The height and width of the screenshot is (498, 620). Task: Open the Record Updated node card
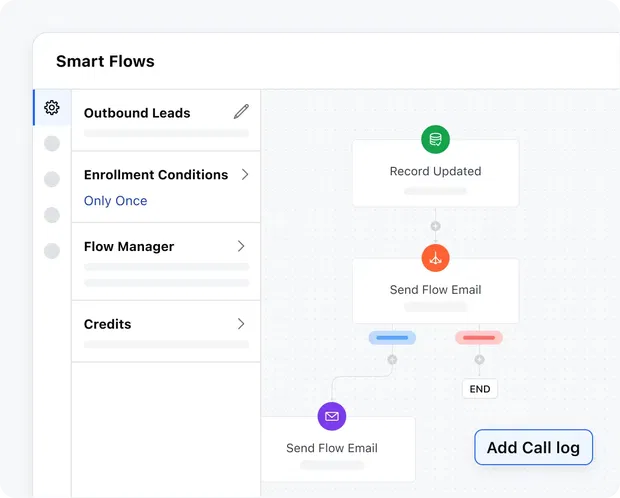click(435, 173)
